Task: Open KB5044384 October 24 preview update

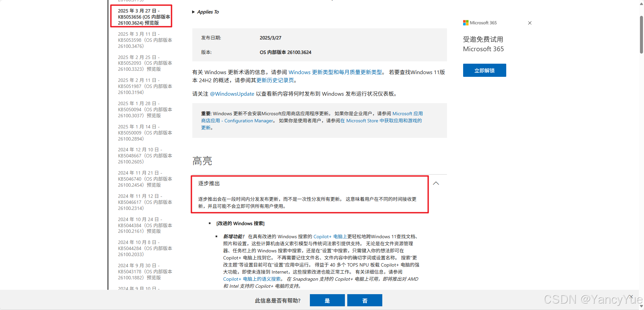Action: click(x=145, y=225)
